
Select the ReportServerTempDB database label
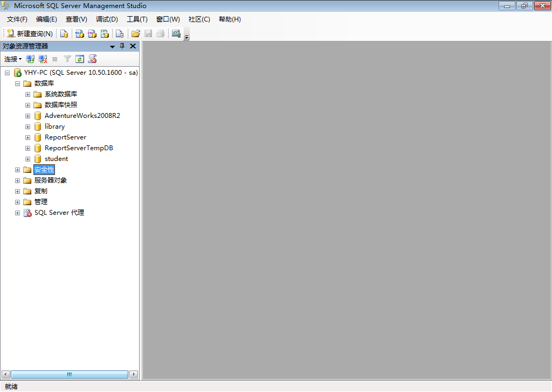coord(79,148)
